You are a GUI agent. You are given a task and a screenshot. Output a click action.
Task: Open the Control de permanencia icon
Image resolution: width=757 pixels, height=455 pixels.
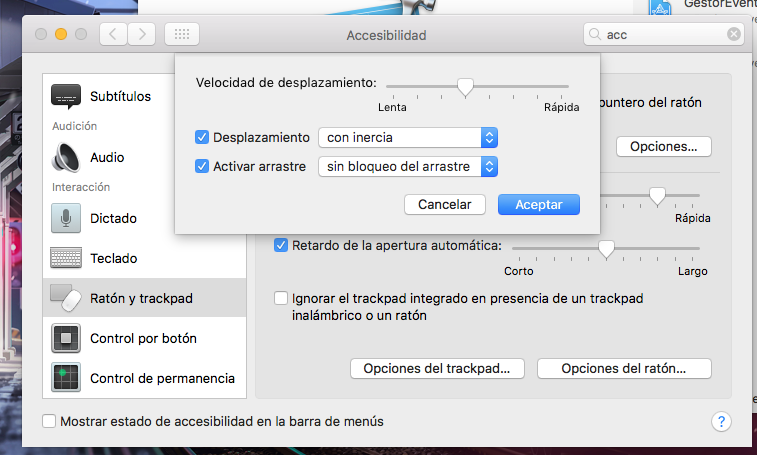coord(66,378)
